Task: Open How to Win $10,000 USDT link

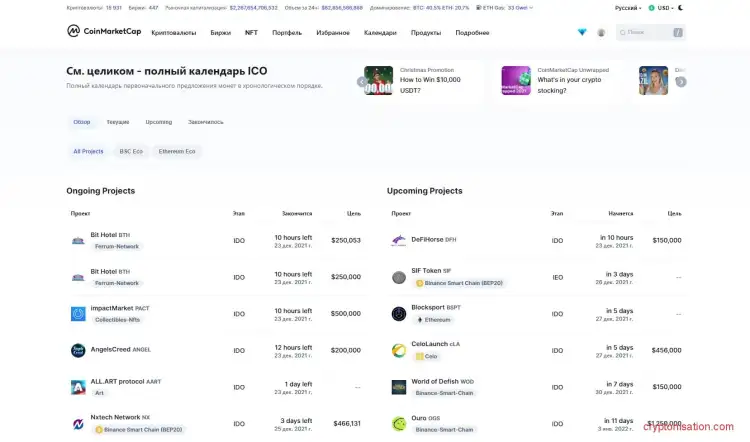Action: point(430,85)
